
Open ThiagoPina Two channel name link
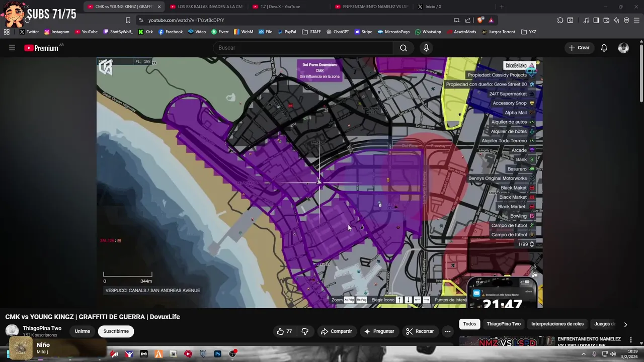pos(42,328)
